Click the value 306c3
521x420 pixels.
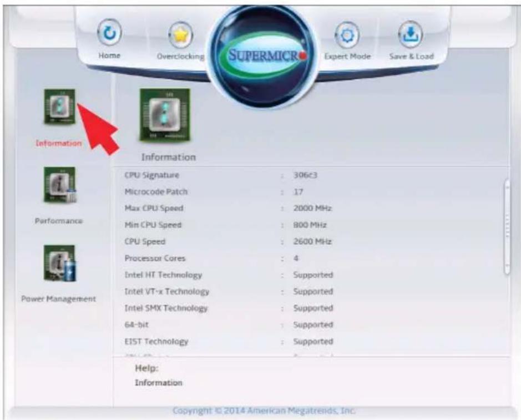(305, 175)
